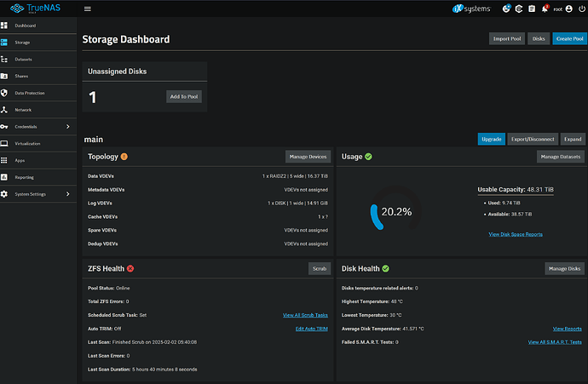Click the Manage Disks button
This screenshot has width=588, height=384.
point(564,268)
